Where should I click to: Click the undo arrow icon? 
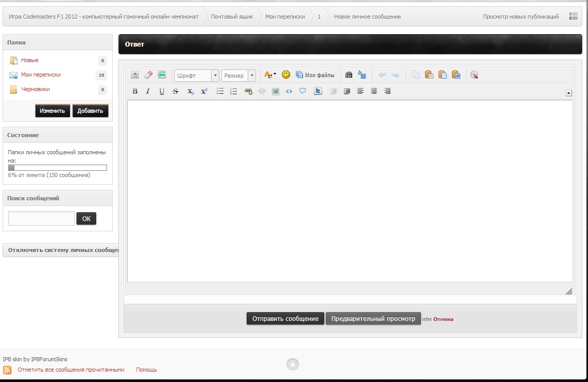[x=382, y=75]
